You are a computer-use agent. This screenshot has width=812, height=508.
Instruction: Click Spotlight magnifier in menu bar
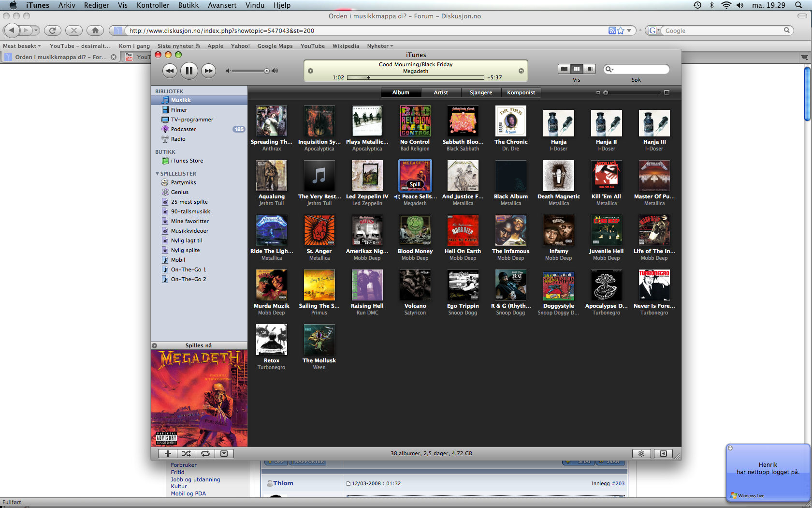[798, 5]
